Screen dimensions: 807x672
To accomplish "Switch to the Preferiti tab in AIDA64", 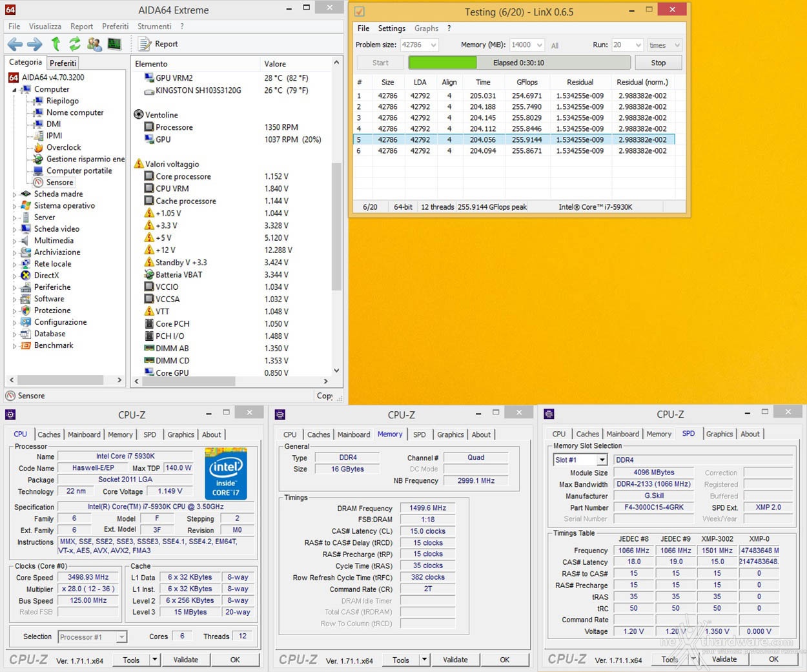I will (63, 63).
